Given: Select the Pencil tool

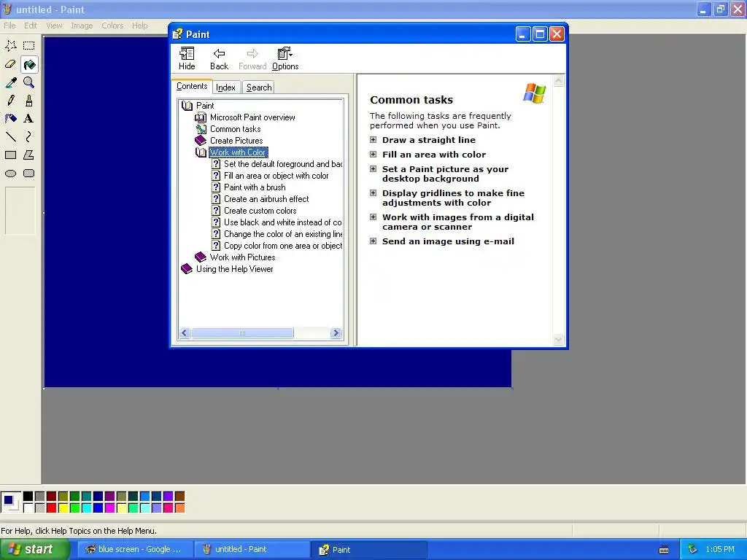Looking at the screenshot, I should (10, 101).
